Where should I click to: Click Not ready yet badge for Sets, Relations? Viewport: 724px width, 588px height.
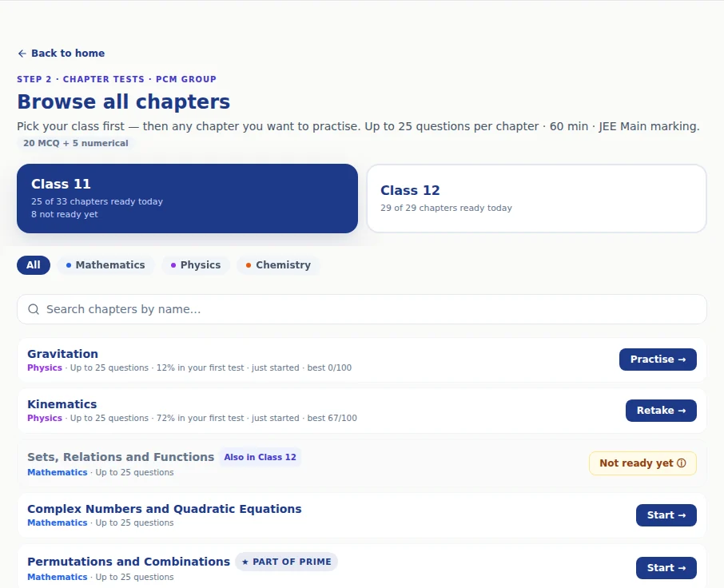point(642,463)
